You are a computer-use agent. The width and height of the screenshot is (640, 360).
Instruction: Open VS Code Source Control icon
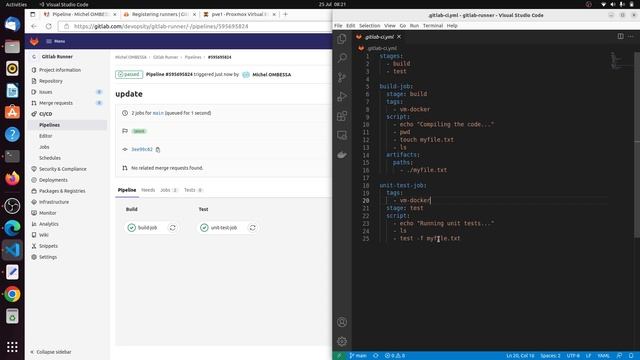342,78
